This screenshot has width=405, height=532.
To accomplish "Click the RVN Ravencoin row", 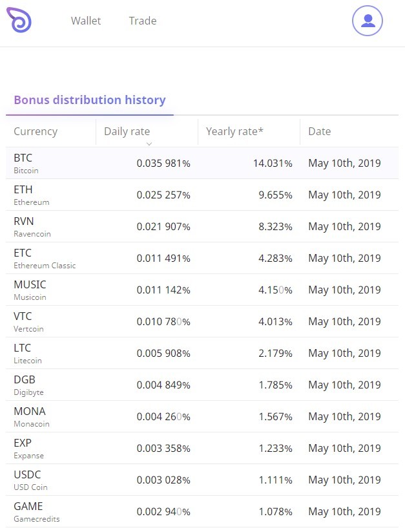I will [x=202, y=226].
